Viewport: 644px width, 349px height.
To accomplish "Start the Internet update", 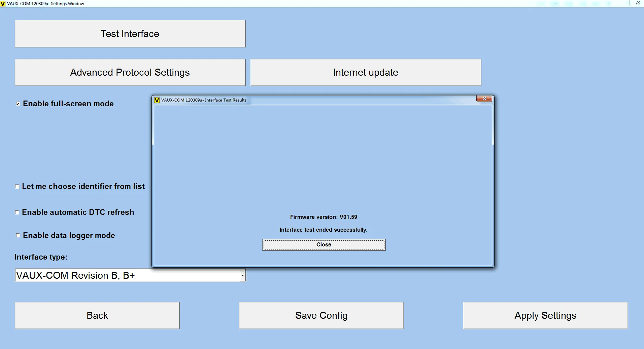I will (x=366, y=72).
